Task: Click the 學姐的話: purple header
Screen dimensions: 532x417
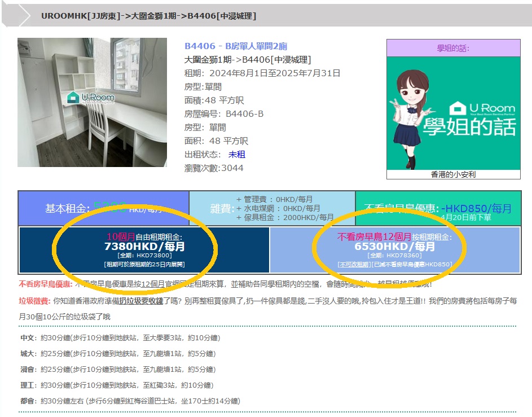Action: coord(453,48)
